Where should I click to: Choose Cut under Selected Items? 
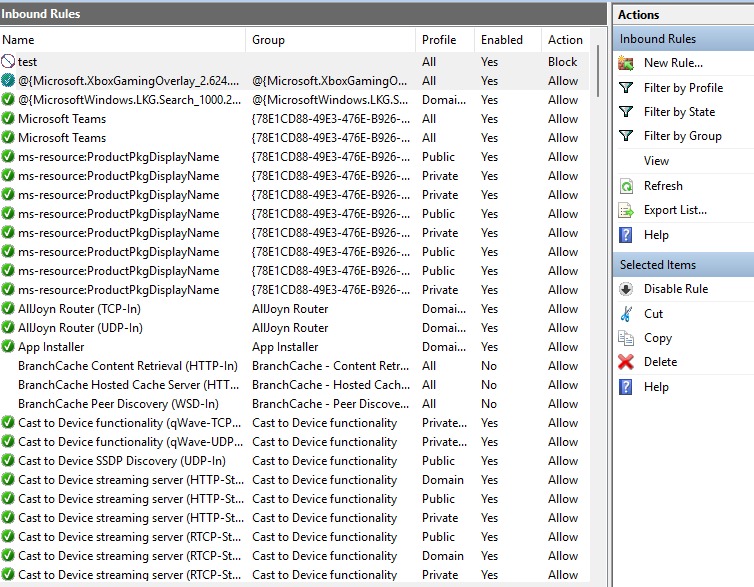click(x=653, y=313)
